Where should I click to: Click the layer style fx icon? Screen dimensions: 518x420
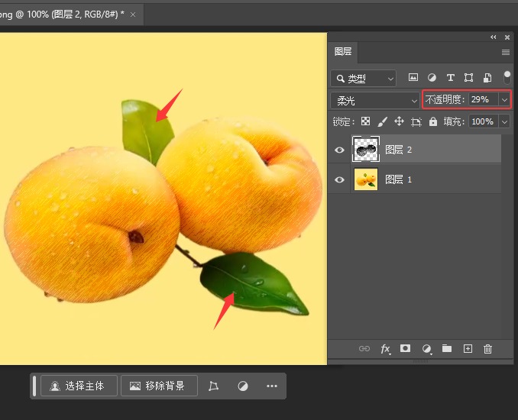[386, 349]
